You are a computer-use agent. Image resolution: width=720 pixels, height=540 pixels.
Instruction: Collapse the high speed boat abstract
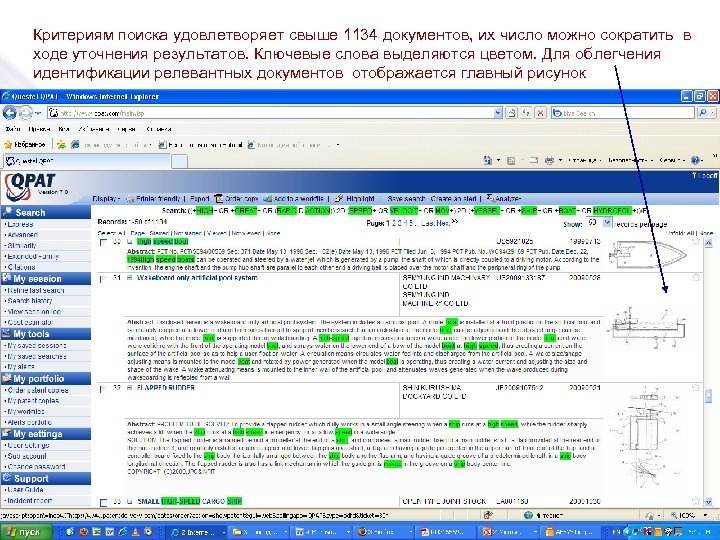pos(129,242)
